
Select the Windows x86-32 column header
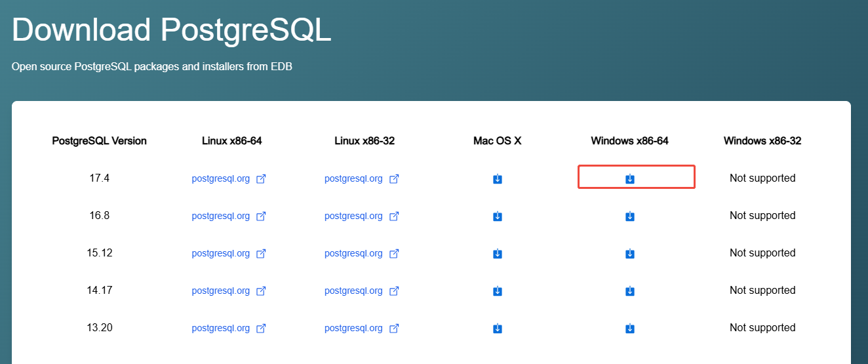(x=762, y=141)
